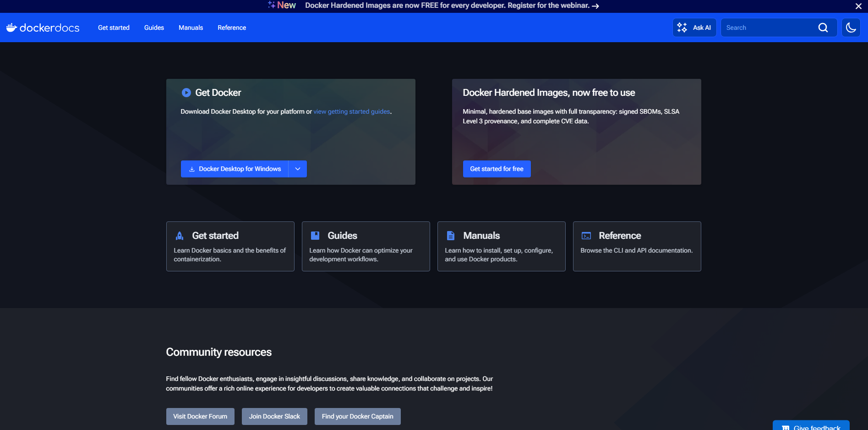
Task: Open the Guides card title
Action: tap(342, 236)
